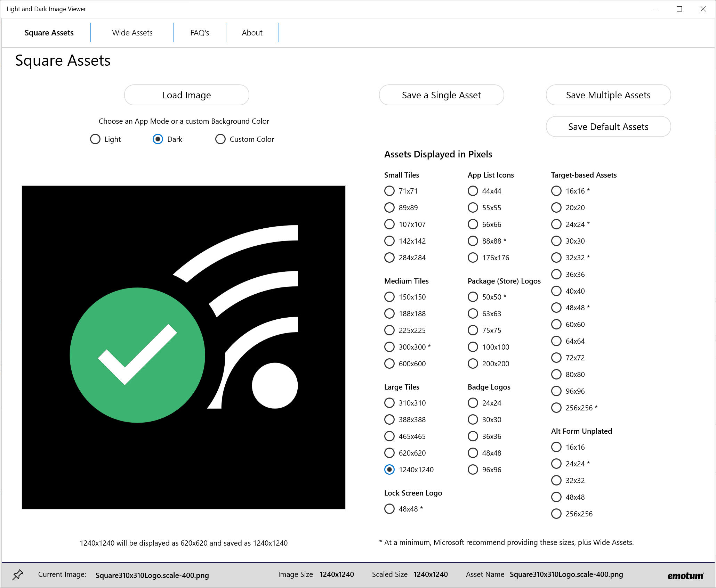716x588 pixels.
Task: Select Small Tiles 71x71
Action: [401, 191]
